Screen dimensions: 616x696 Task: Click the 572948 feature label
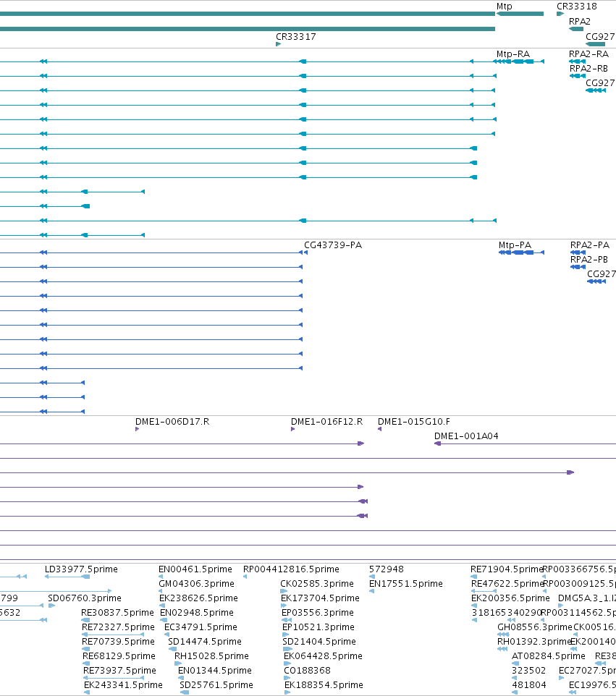click(387, 569)
